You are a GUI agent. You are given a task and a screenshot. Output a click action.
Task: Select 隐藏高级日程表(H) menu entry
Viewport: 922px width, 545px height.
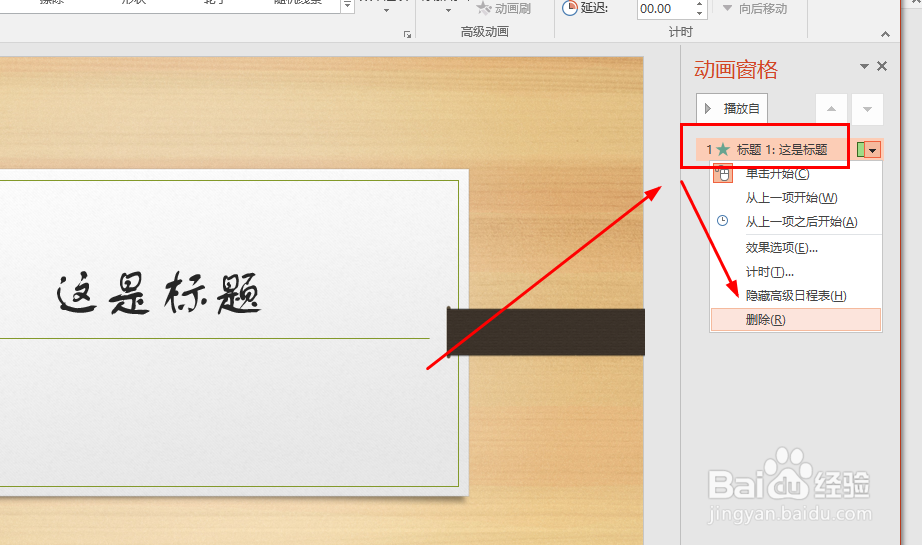(x=796, y=296)
